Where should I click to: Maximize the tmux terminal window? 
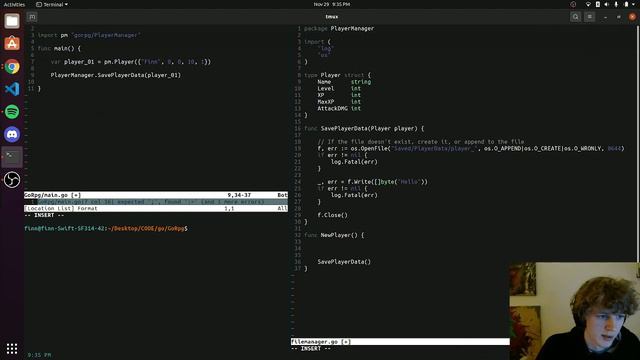pos(619,17)
